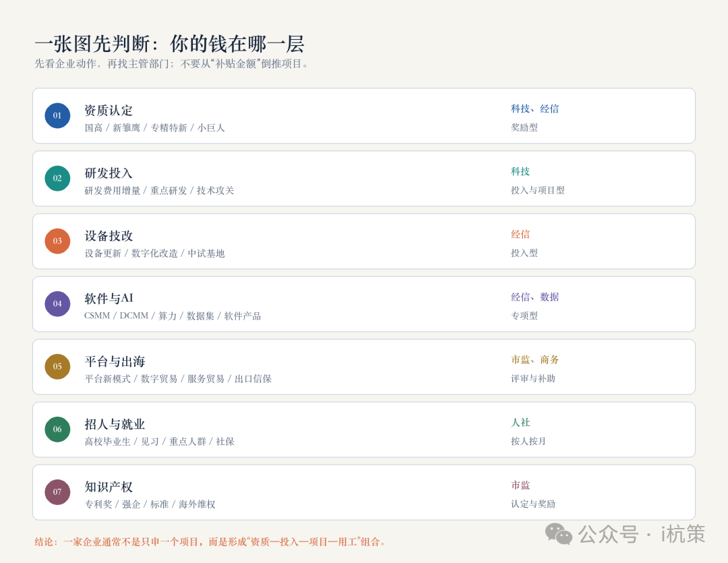Select the 设备技改 heading
The width and height of the screenshot is (728, 563).
point(109,236)
